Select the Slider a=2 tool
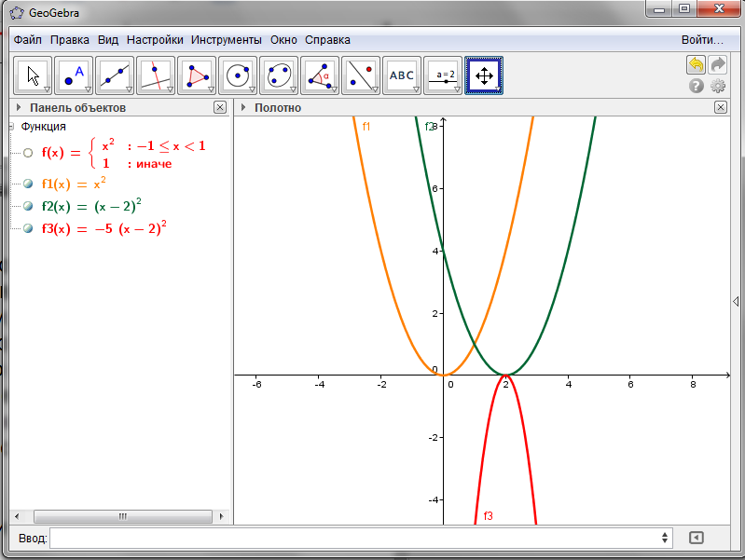This screenshot has width=745, height=560. coord(443,75)
